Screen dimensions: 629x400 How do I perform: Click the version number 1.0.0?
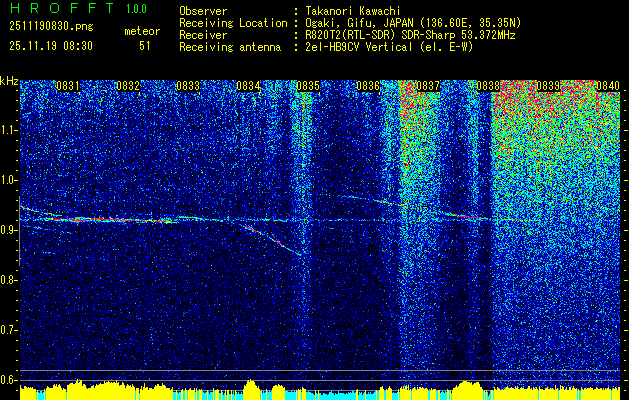136,9
